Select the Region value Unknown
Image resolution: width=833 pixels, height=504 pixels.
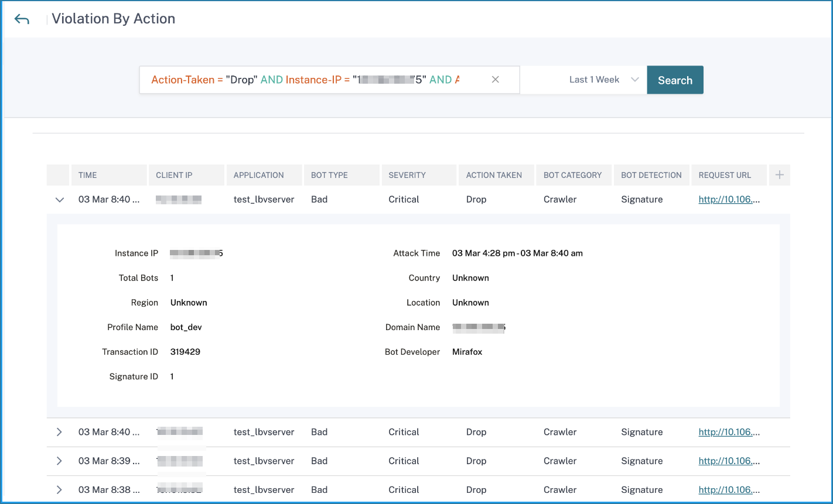189,303
